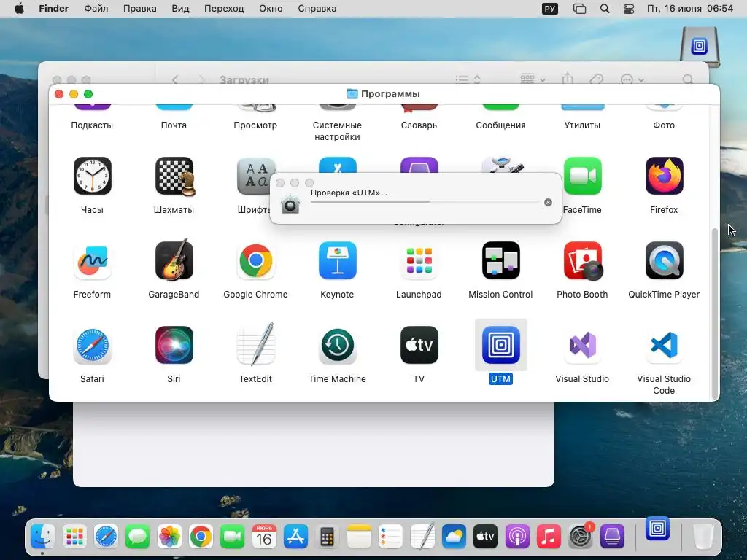The image size is (747, 560).
Task: Open the Trash in the Dock
Action: click(x=703, y=537)
